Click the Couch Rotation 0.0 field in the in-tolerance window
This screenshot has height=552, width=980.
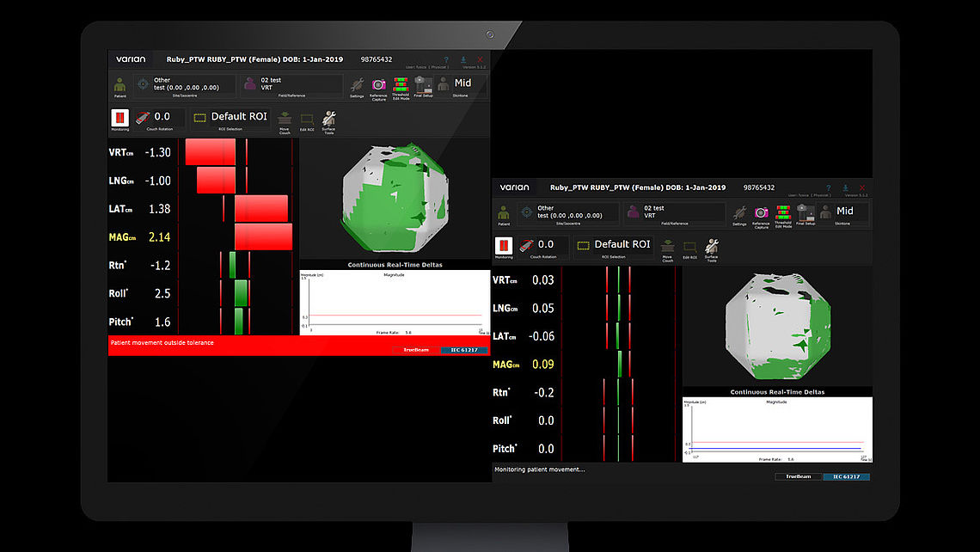tap(544, 245)
